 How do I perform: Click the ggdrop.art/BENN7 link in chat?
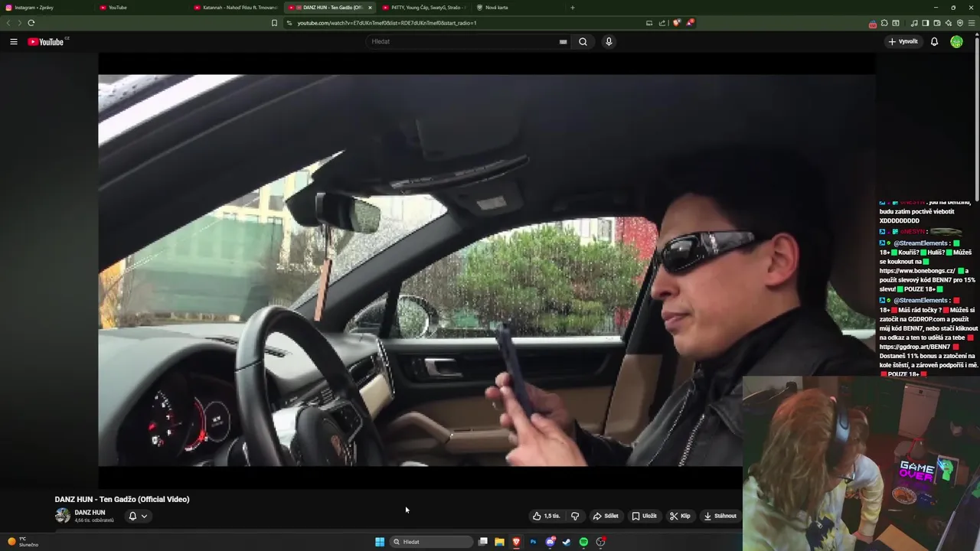click(x=914, y=347)
